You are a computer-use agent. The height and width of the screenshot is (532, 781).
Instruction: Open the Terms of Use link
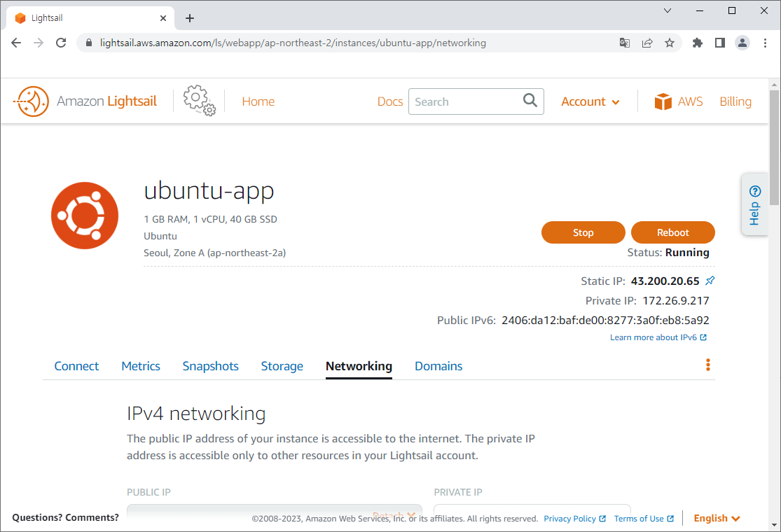644,519
